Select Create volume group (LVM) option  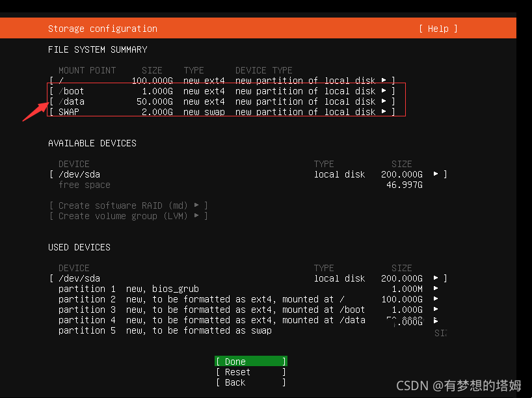coord(129,216)
